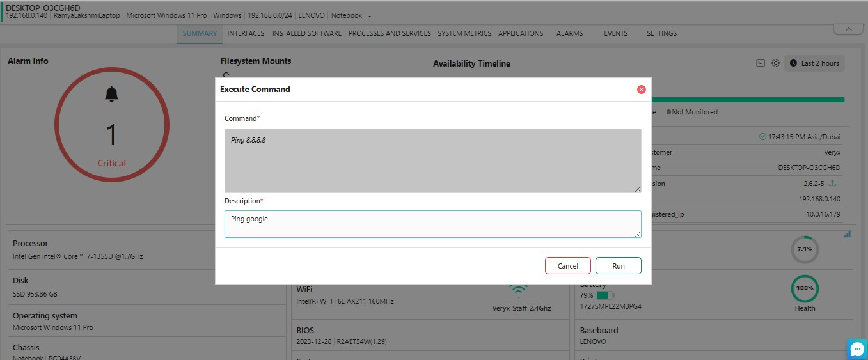Viewport: 868px width, 360px height.
Task: Click the battery level icon
Action: tap(604, 295)
